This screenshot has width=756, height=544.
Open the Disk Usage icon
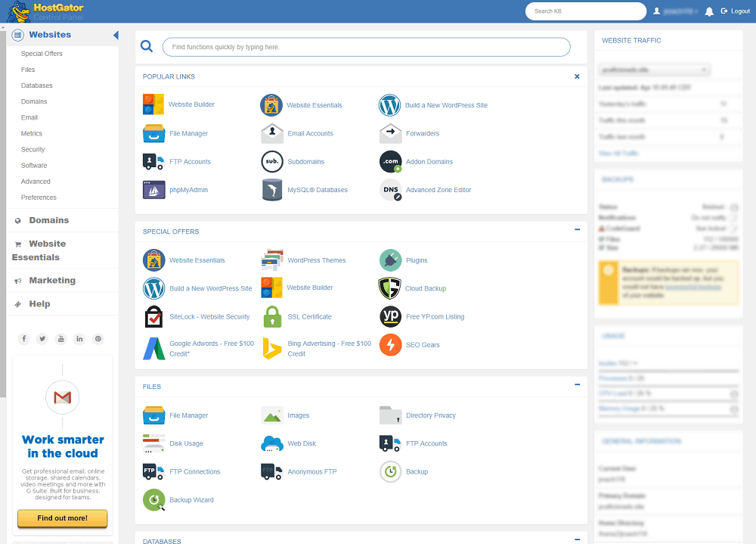153,443
